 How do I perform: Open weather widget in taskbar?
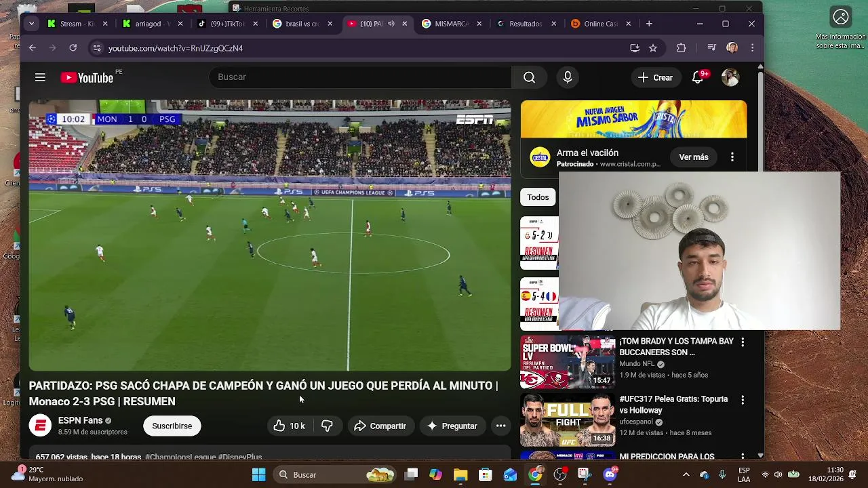pyautogui.click(x=47, y=474)
